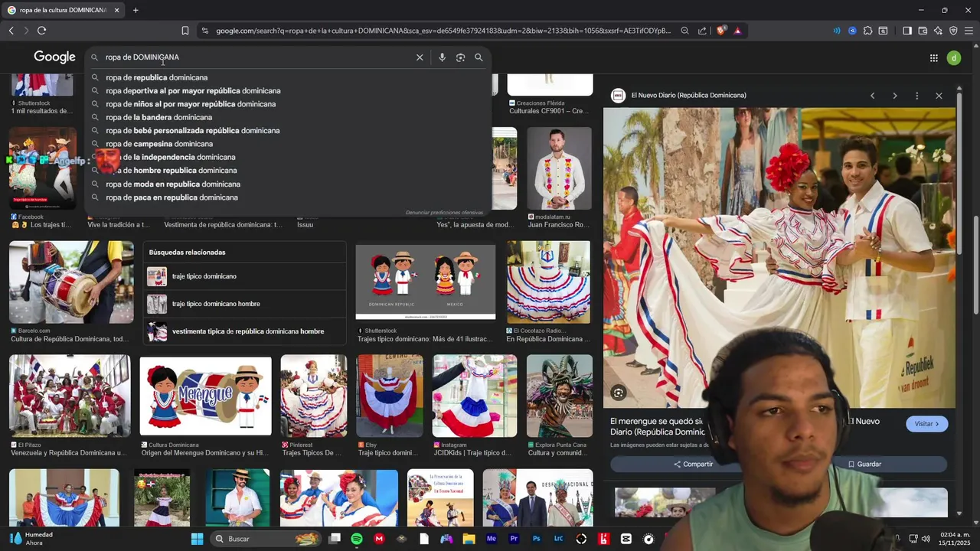Screen dimensions: 980x551
Task: Open Lightroom Classic from taskbar
Action: 558,539
